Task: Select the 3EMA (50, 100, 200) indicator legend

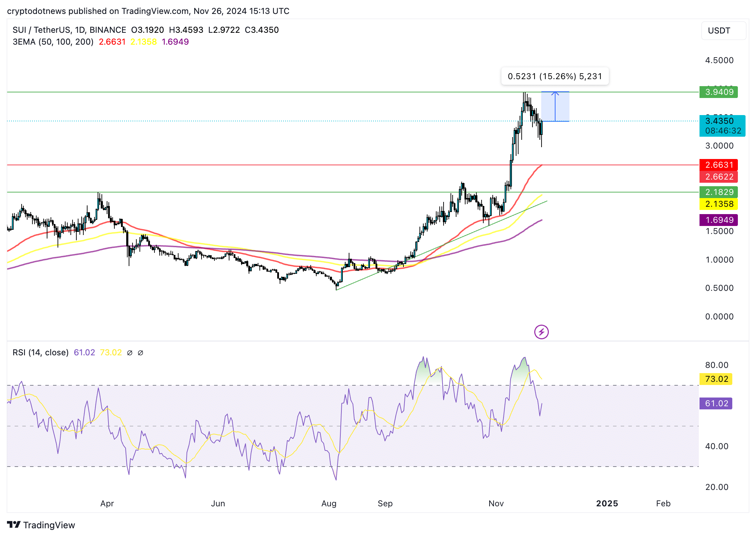Action: [x=53, y=42]
